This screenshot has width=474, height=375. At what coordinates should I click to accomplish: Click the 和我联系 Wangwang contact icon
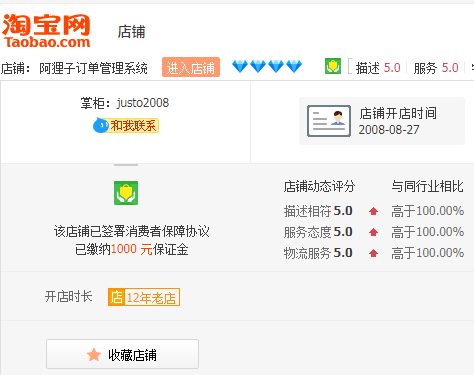click(126, 126)
